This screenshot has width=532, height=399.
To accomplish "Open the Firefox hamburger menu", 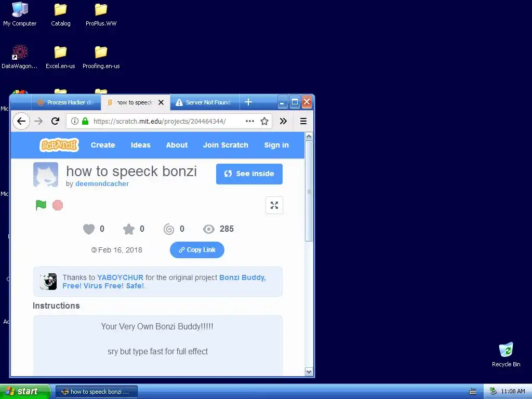I will (x=303, y=121).
